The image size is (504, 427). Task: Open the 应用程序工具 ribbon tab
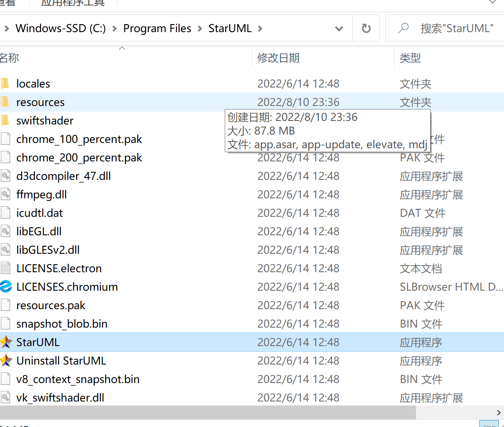pyautogui.click(x=73, y=3)
